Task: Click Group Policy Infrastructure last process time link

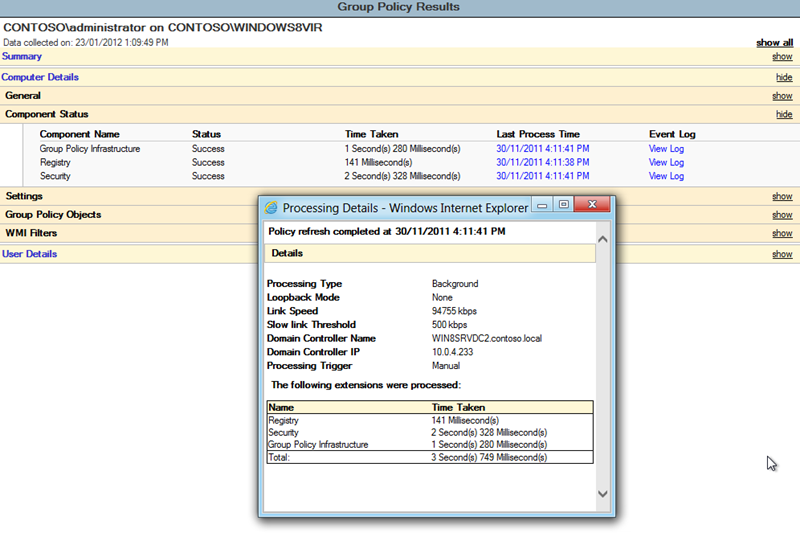Action: pos(542,149)
